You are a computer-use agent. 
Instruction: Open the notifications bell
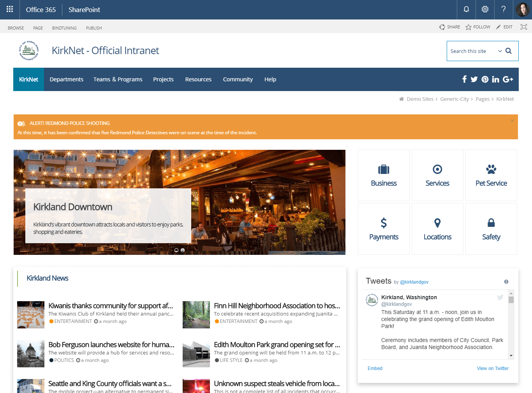[x=466, y=9]
